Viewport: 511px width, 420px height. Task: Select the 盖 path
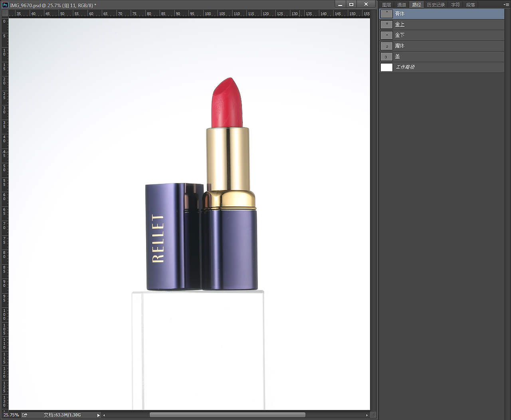[442, 57]
